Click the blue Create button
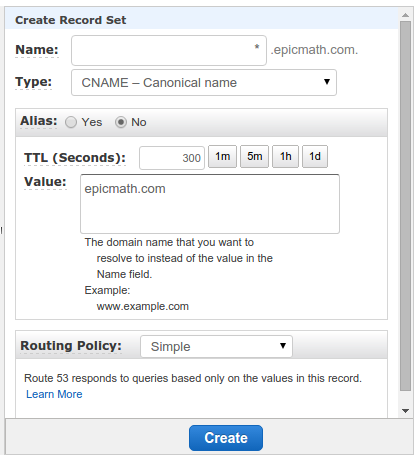The image size is (418, 460). [x=226, y=438]
